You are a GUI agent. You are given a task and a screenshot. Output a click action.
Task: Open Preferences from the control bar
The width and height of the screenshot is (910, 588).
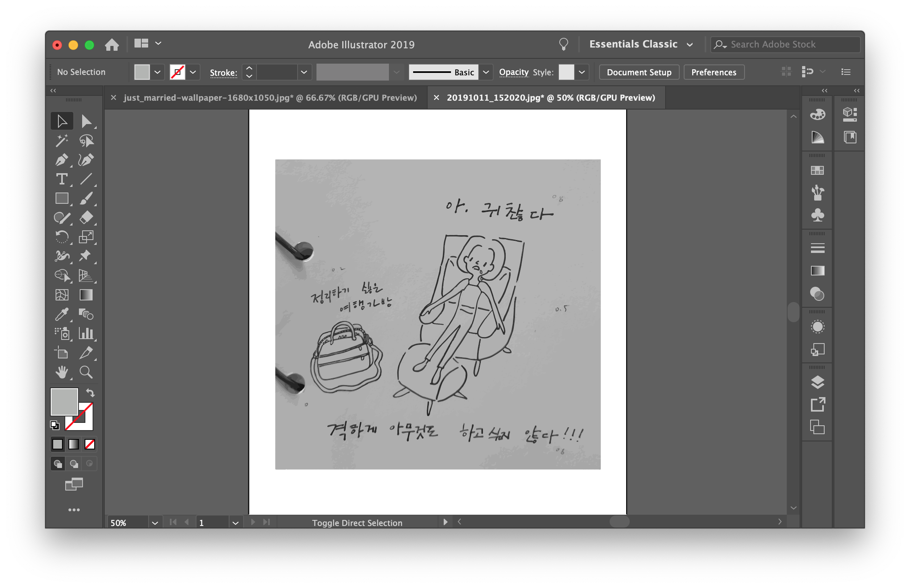point(714,72)
